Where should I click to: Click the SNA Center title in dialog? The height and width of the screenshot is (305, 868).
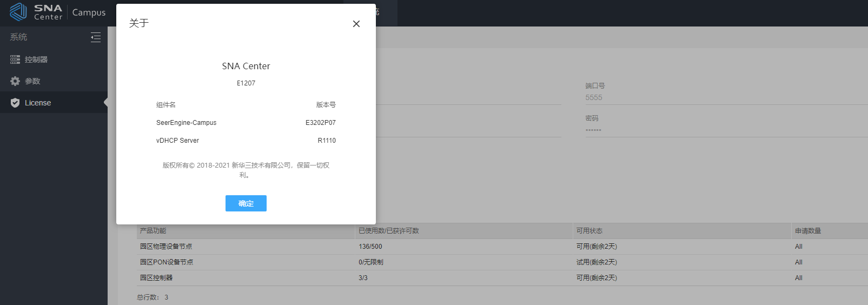[x=246, y=66]
